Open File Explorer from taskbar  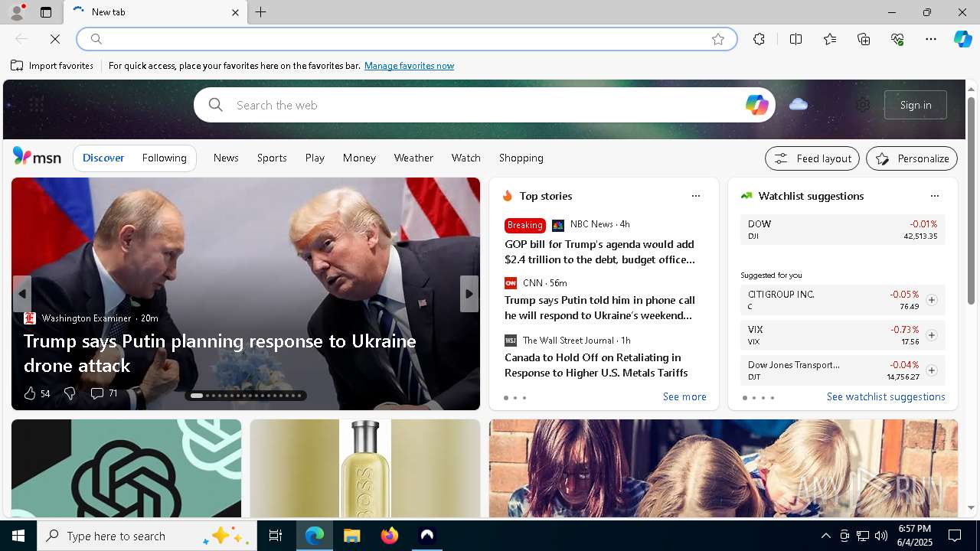tap(351, 536)
